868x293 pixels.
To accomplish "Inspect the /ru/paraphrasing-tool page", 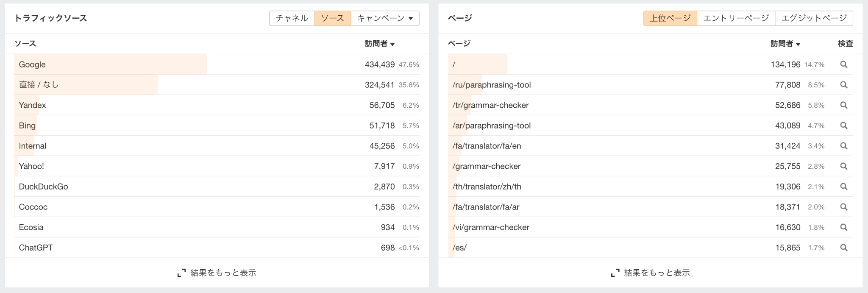I will click(x=844, y=85).
